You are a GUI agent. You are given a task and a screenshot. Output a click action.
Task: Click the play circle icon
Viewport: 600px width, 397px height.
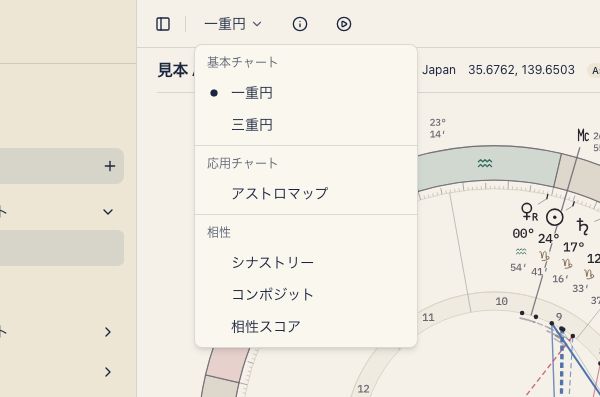coord(344,24)
